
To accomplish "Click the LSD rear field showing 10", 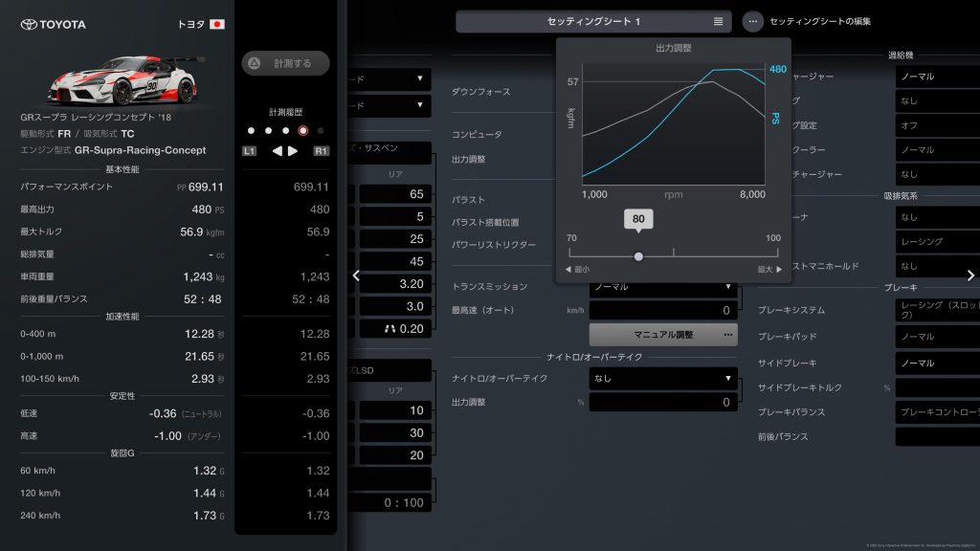I will pyautogui.click(x=395, y=410).
